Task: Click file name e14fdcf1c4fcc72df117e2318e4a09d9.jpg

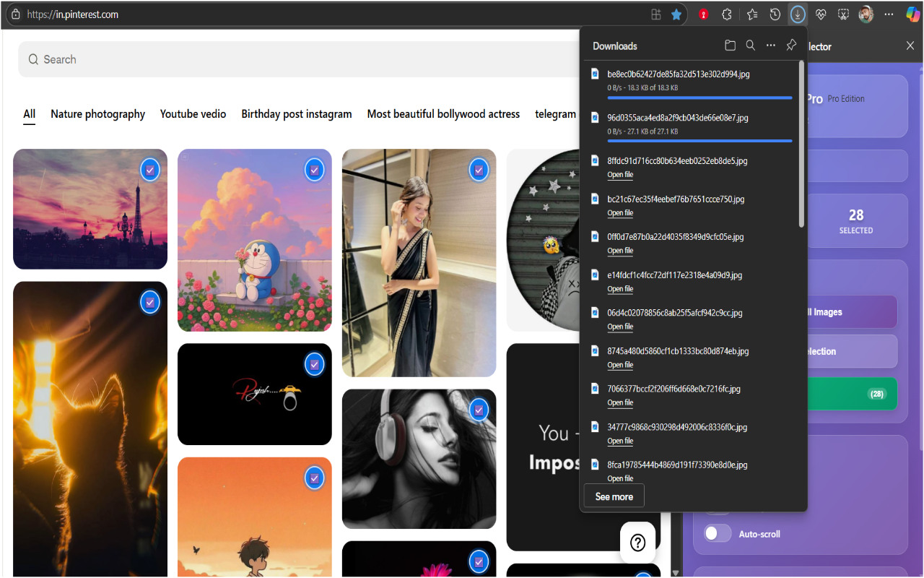Action: (x=675, y=275)
